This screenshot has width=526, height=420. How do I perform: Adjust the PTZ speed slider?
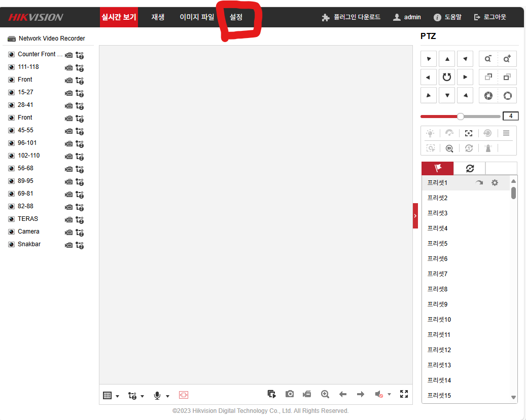461,117
